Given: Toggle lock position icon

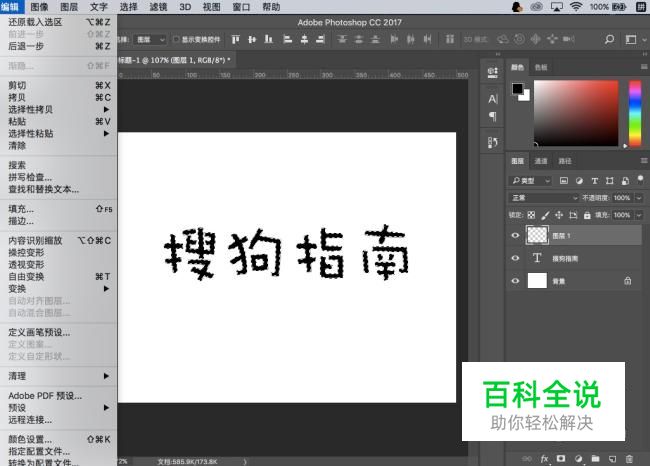Looking at the screenshot, I should [x=559, y=215].
